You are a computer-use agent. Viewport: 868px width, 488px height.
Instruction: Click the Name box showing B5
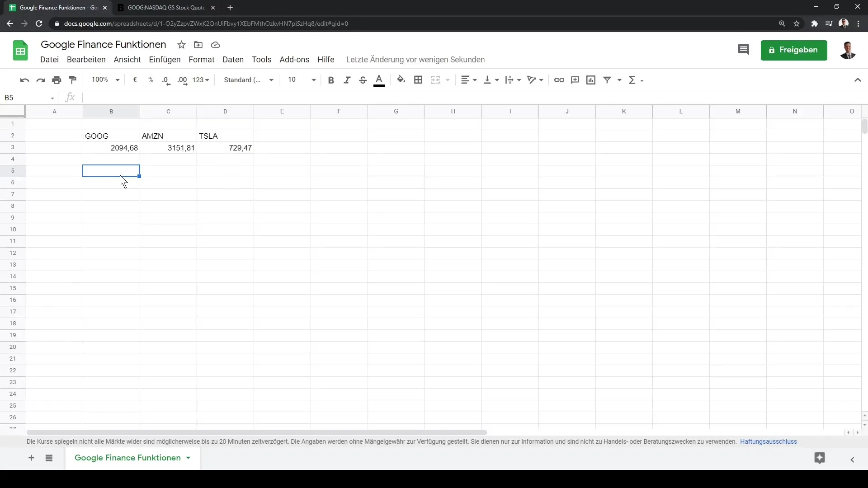click(x=29, y=98)
